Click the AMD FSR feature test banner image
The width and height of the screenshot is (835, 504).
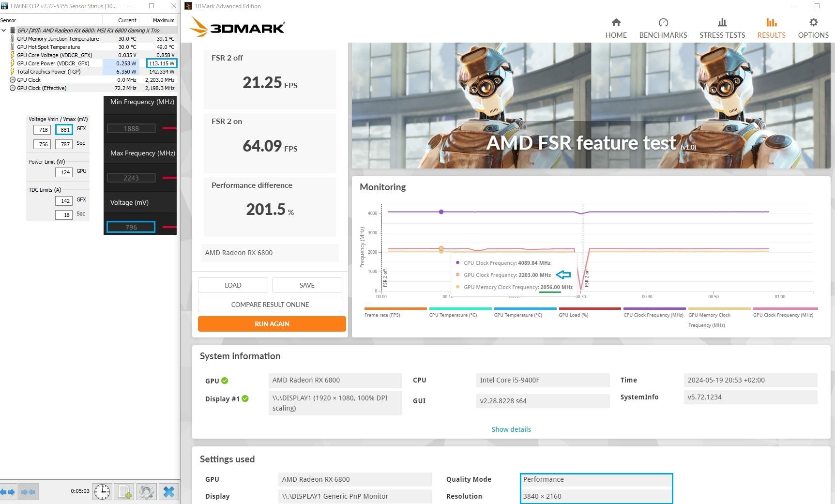591,106
